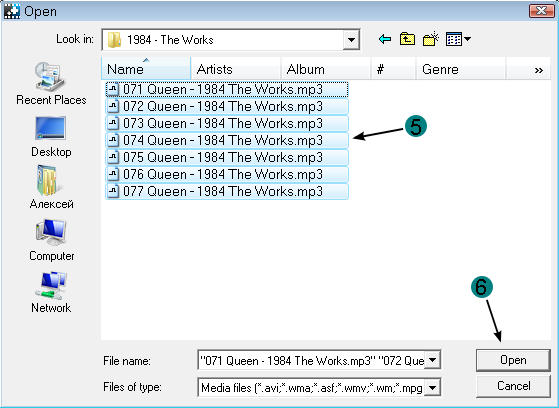
Task: Open the View Menu icon
Action: click(458, 39)
